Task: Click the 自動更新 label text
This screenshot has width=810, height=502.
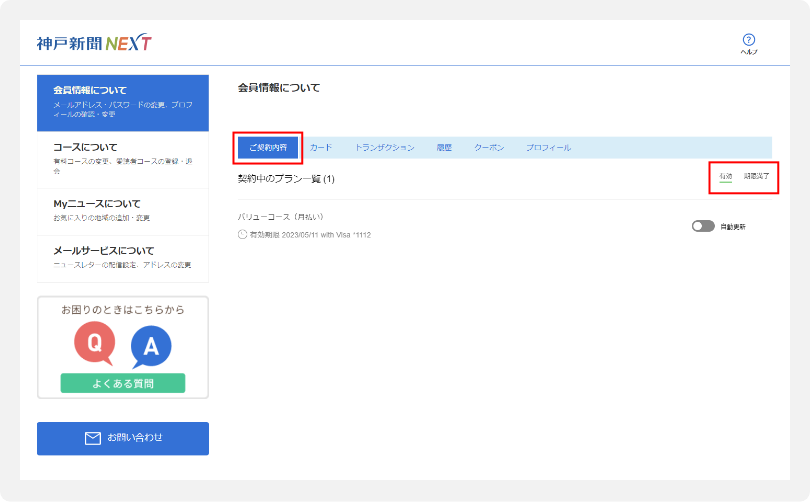Action: pyautogui.click(x=733, y=227)
